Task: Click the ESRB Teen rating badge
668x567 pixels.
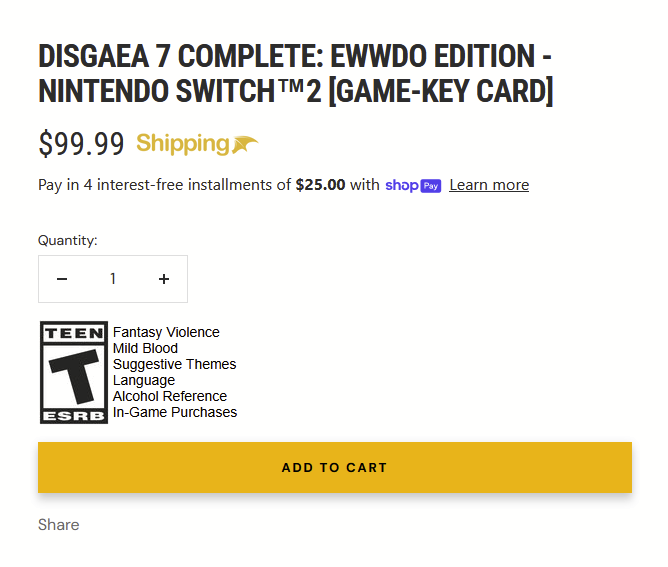Action: pos(73,372)
